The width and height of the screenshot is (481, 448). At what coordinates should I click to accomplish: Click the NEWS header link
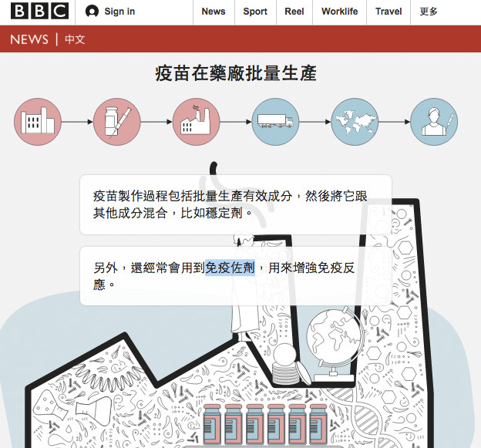(29, 39)
